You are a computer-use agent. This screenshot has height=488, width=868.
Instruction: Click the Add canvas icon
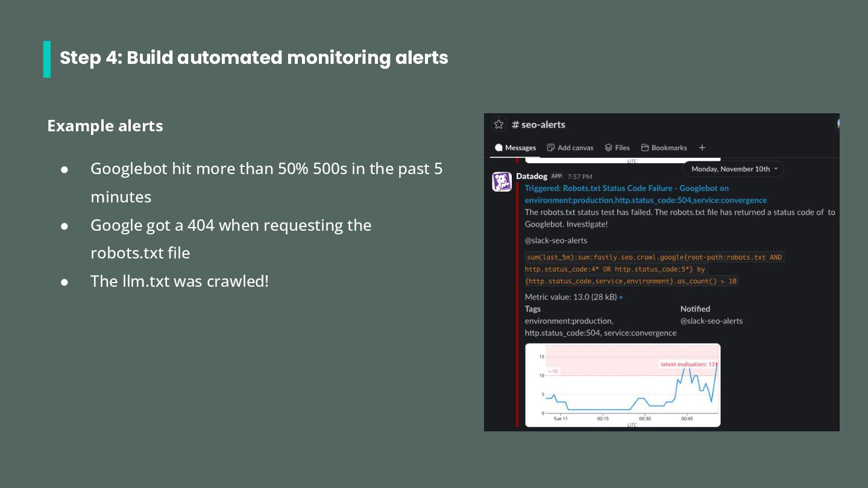(x=550, y=148)
